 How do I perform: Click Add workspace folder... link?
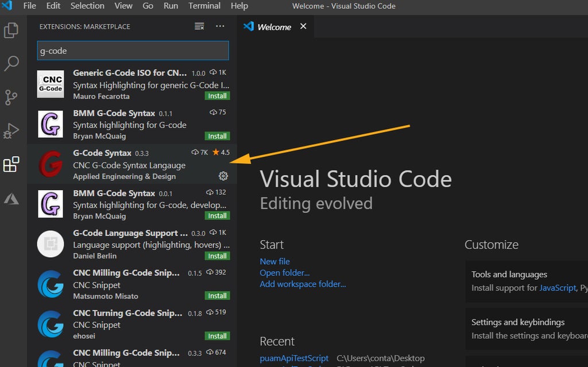pyautogui.click(x=303, y=284)
